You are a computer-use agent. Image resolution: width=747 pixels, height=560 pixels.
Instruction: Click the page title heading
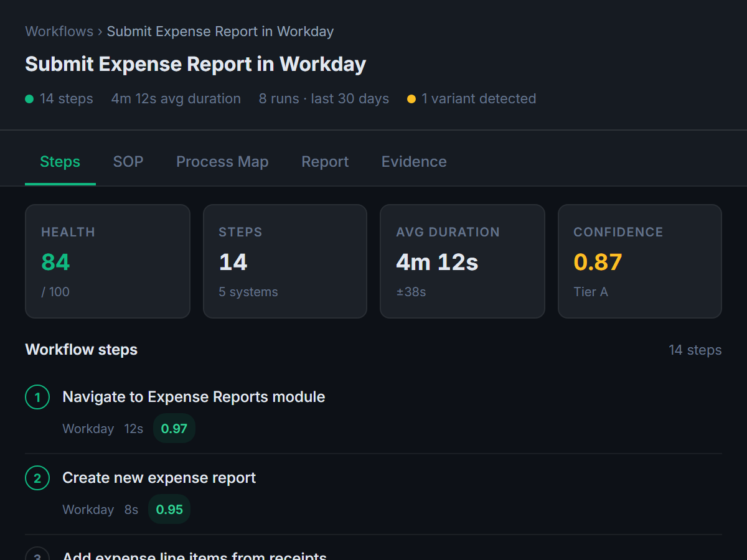195,64
